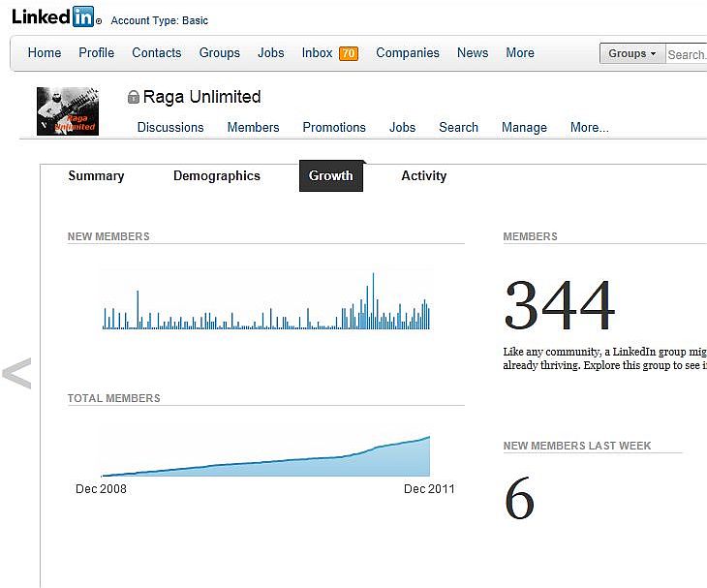Open Inbox in the navigation bar
The image size is (707, 588).
click(x=317, y=52)
